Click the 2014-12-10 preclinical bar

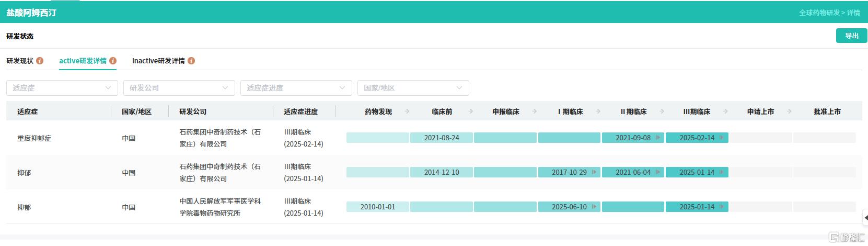442,172
